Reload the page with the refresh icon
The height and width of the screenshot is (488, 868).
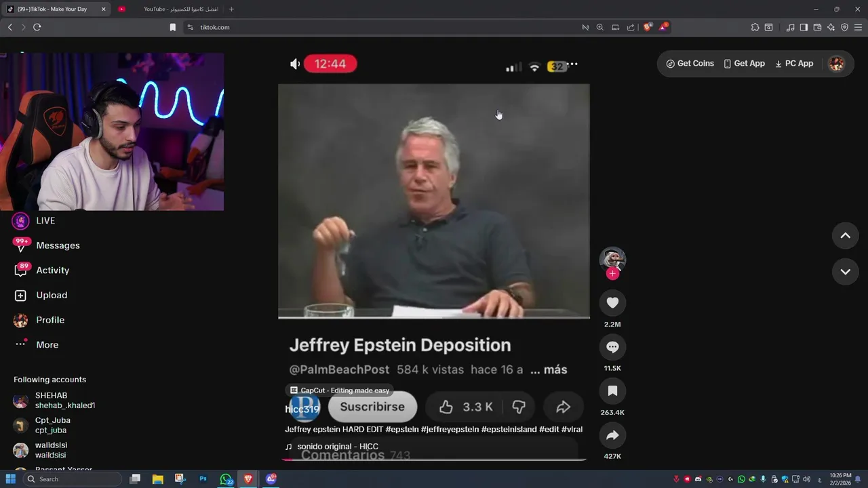[x=37, y=27]
